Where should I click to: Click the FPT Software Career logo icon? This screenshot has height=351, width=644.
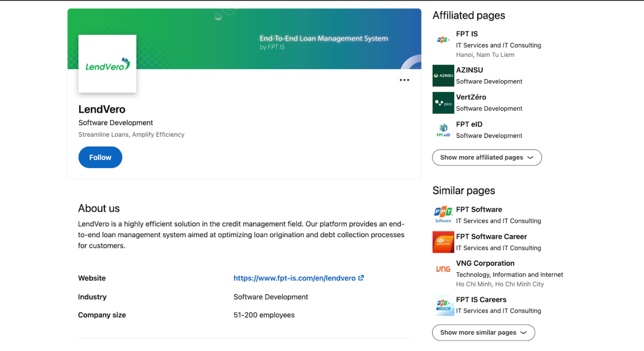tap(443, 242)
